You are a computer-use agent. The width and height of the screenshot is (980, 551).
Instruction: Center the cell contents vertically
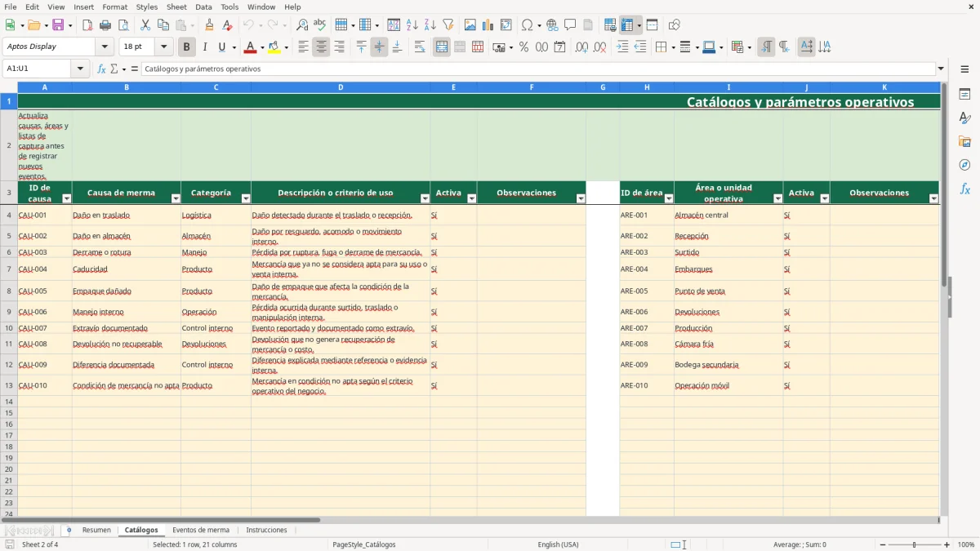tap(379, 47)
